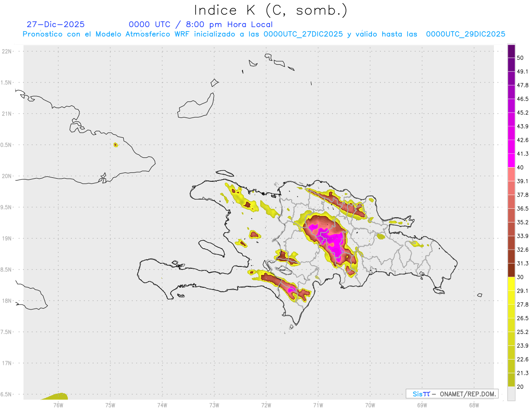Screen dimensions: 532x411
Task: Click the color bar label '39.1'
Action: [x=523, y=181]
